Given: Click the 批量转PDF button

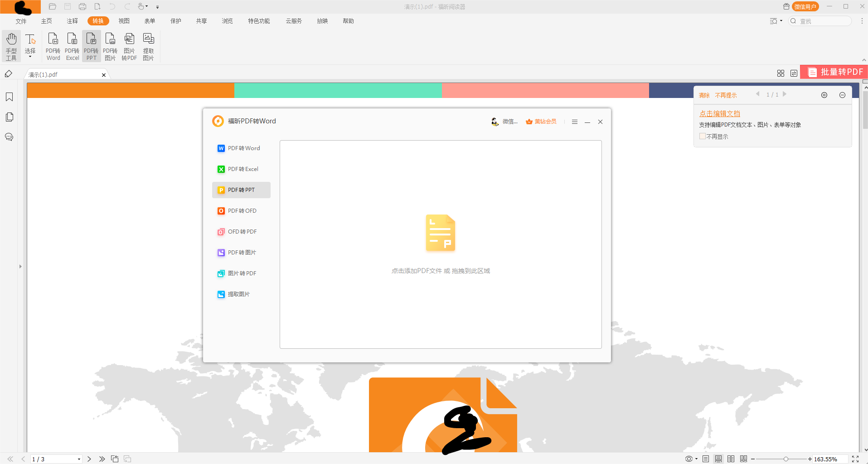Looking at the screenshot, I should (835, 72).
